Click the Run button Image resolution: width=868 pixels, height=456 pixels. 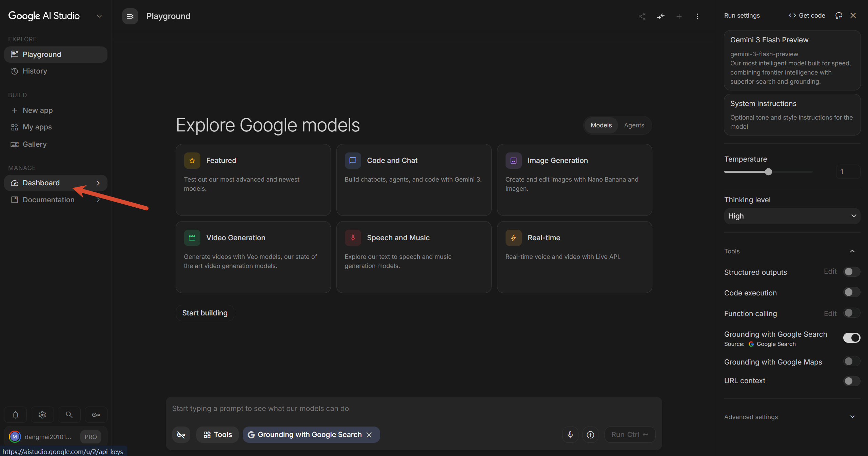point(630,435)
